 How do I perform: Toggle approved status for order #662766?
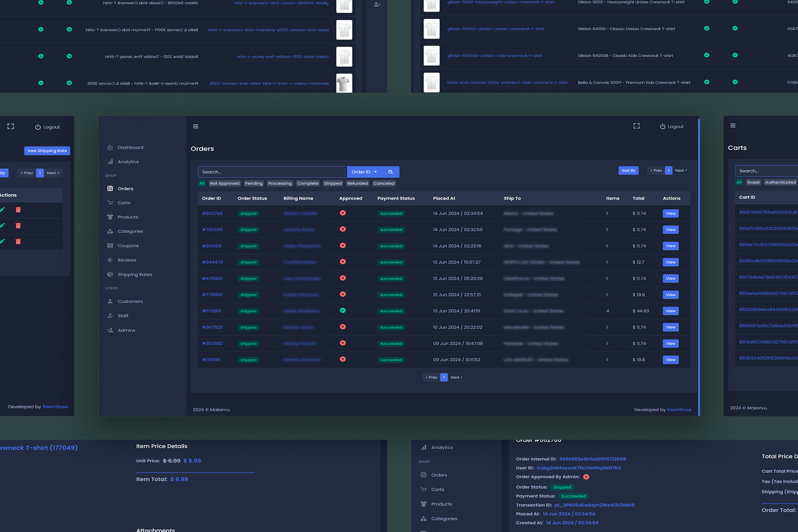(x=343, y=213)
